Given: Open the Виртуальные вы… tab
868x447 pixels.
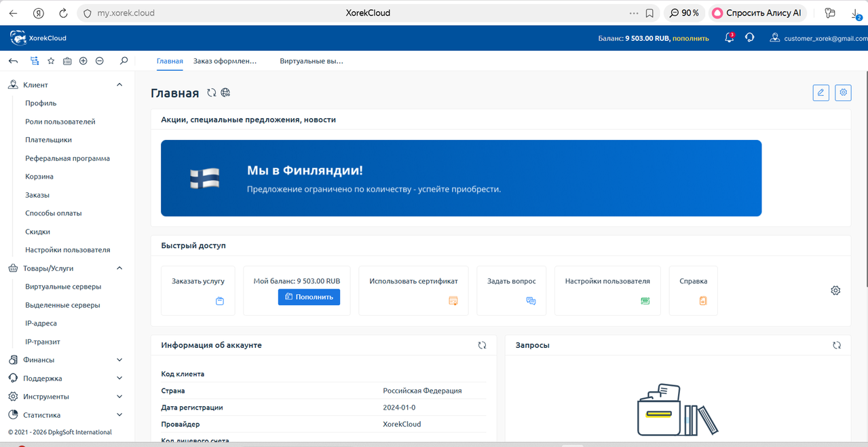Looking at the screenshot, I should click(x=312, y=61).
